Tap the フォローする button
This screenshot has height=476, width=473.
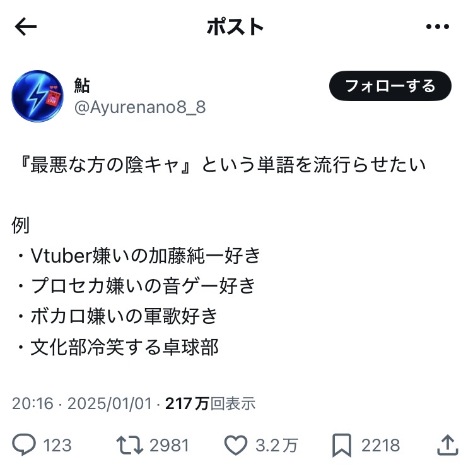coord(390,86)
